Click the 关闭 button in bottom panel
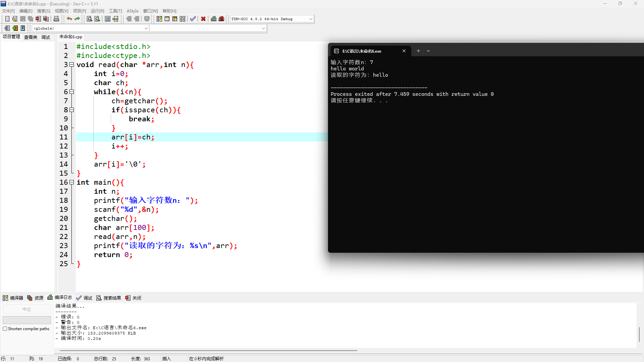The height and width of the screenshot is (362, 644). tap(133, 298)
